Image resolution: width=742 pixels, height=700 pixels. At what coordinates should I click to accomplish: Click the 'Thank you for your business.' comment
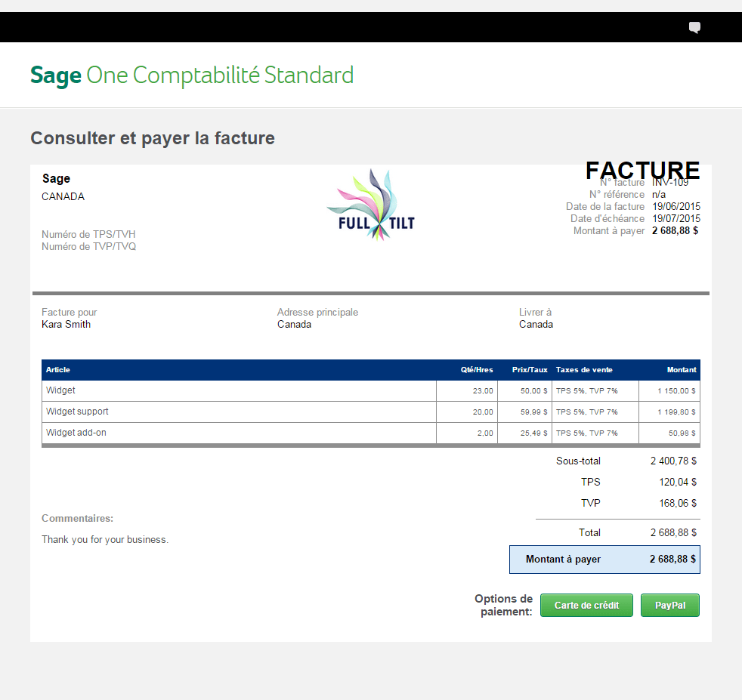coord(105,540)
